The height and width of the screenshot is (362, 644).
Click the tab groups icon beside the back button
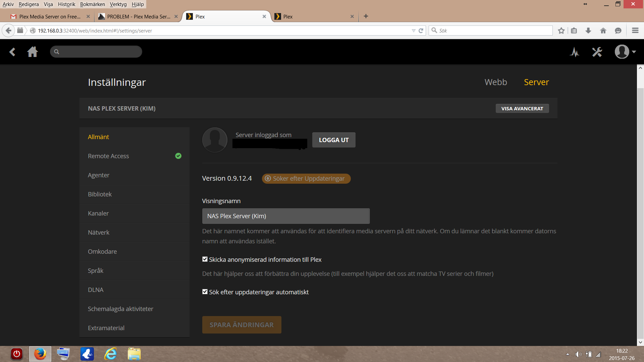coord(20,31)
